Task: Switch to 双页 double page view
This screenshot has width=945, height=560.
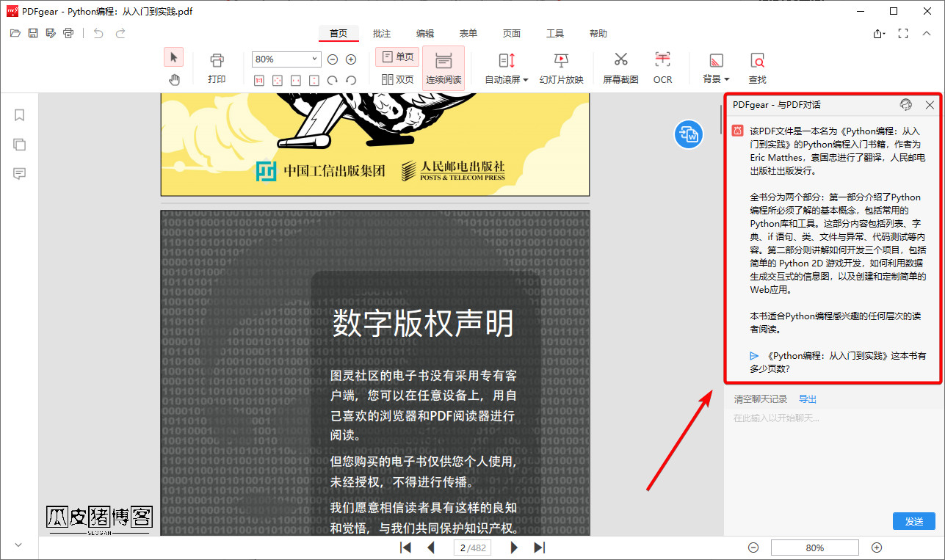Action: click(x=397, y=80)
